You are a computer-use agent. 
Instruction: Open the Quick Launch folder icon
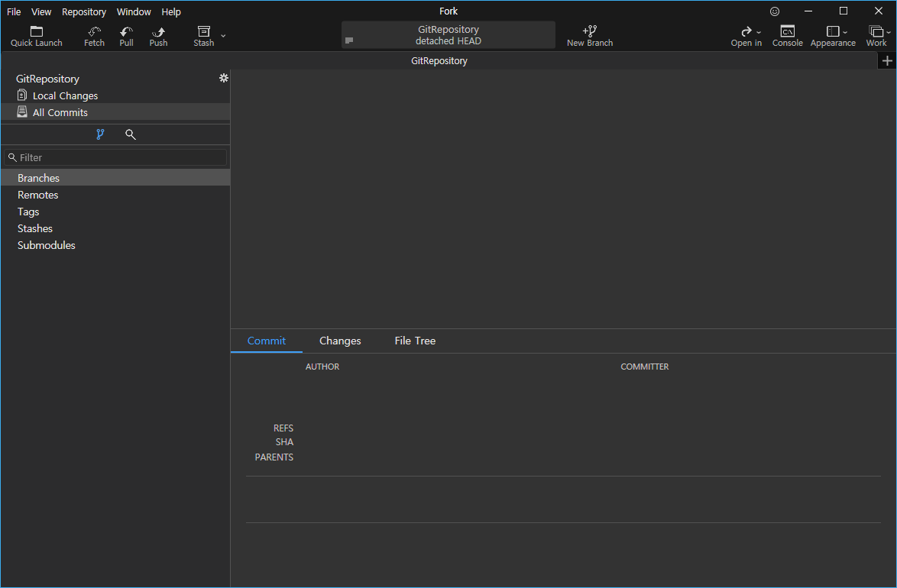coord(37,31)
